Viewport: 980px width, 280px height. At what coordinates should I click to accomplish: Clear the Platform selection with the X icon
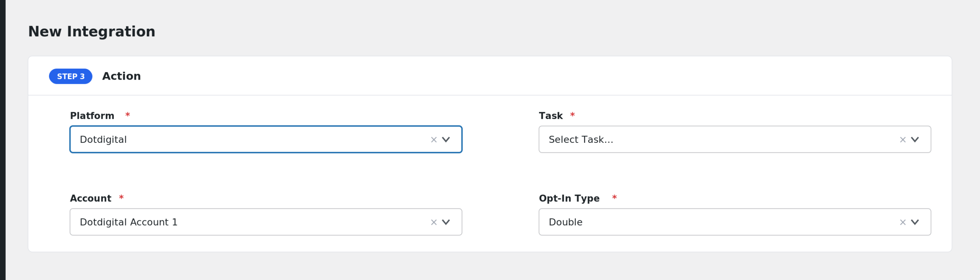[434, 140]
